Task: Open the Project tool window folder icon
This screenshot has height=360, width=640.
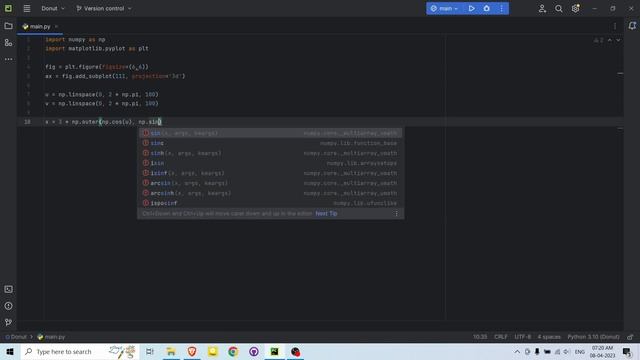Action: 8,26
